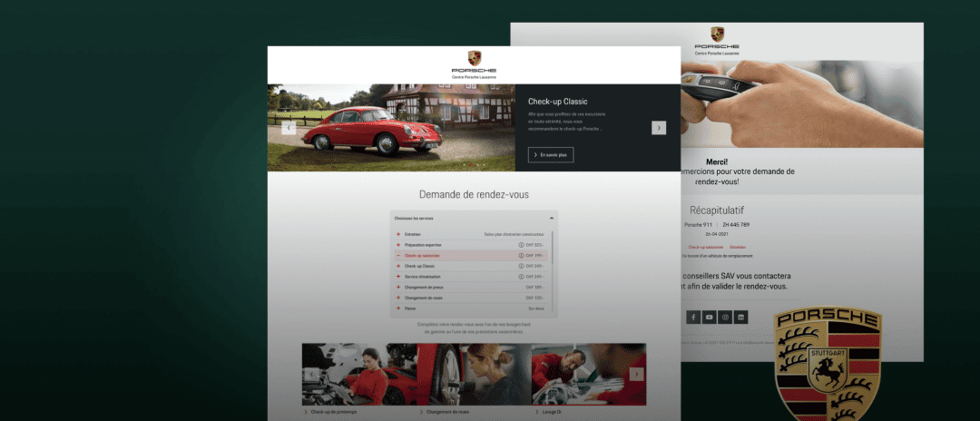The width and height of the screenshot is (980, 421).
Task: Click info icon on Check-up Classic row
Action: click(x=521, y=266)
